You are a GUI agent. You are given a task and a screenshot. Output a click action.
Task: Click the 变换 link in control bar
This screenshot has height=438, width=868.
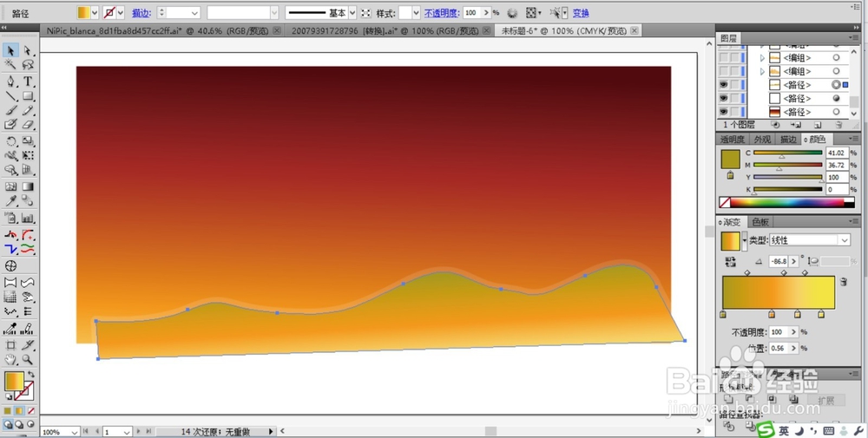click(x=581, y=13)
